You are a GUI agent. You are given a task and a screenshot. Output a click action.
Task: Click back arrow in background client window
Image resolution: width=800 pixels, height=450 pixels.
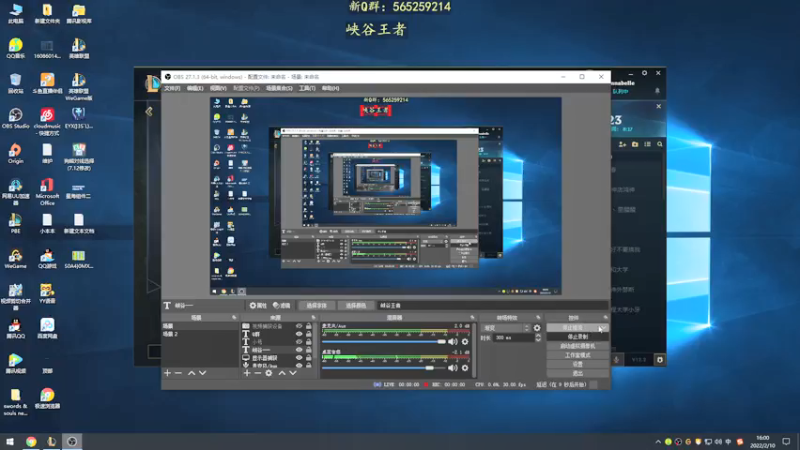point(149,111)
